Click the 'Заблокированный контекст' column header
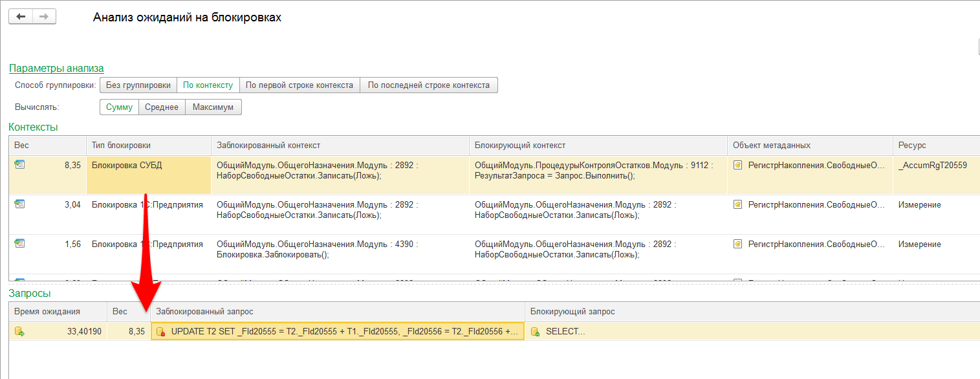 [x=340, y=146]
